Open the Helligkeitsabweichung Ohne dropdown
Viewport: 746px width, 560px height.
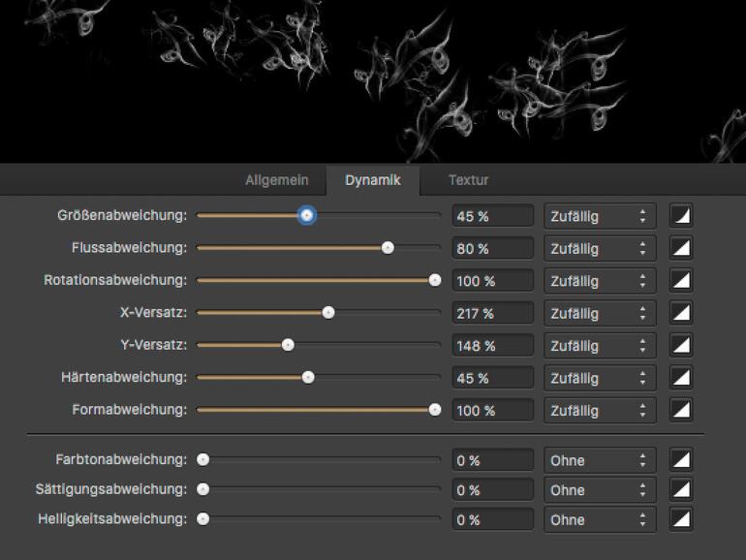tap(600, 519)
